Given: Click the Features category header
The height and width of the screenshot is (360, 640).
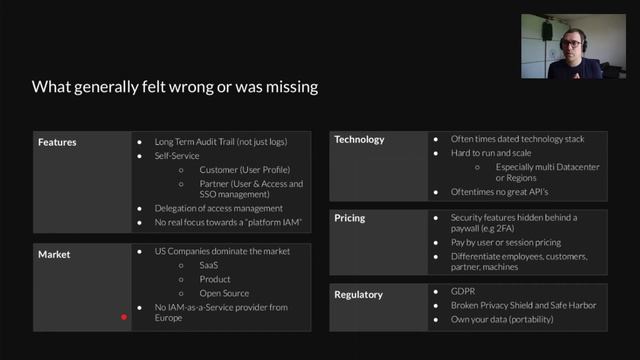Looking at the screenshot, I should 57,142.
